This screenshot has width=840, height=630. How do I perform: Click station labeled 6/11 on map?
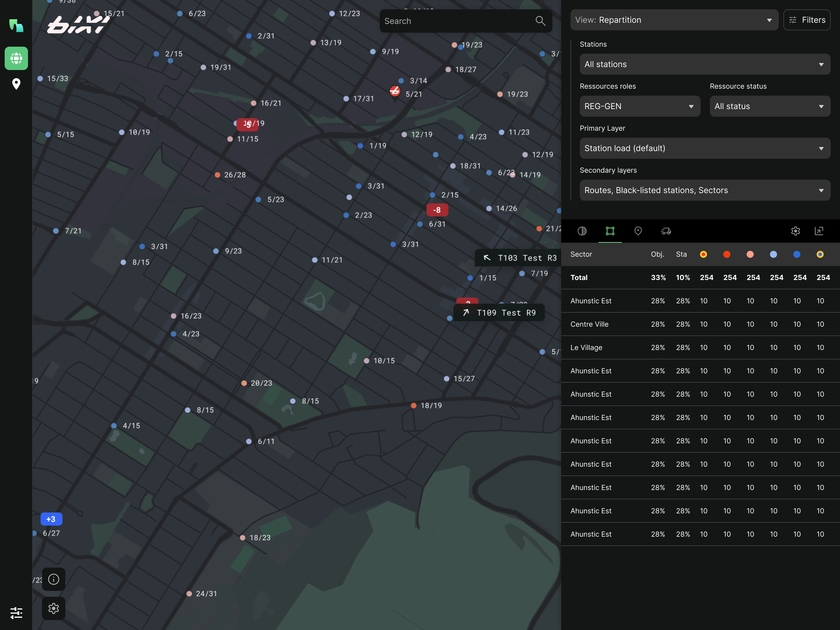249,441
